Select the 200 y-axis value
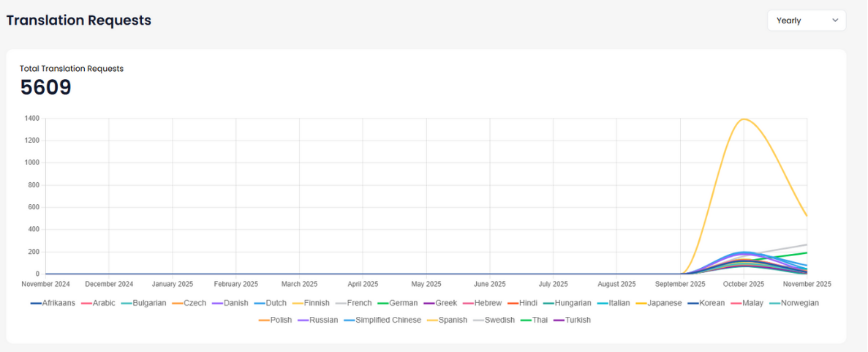This screenshot has width=868, height=352. pos(34,252)
